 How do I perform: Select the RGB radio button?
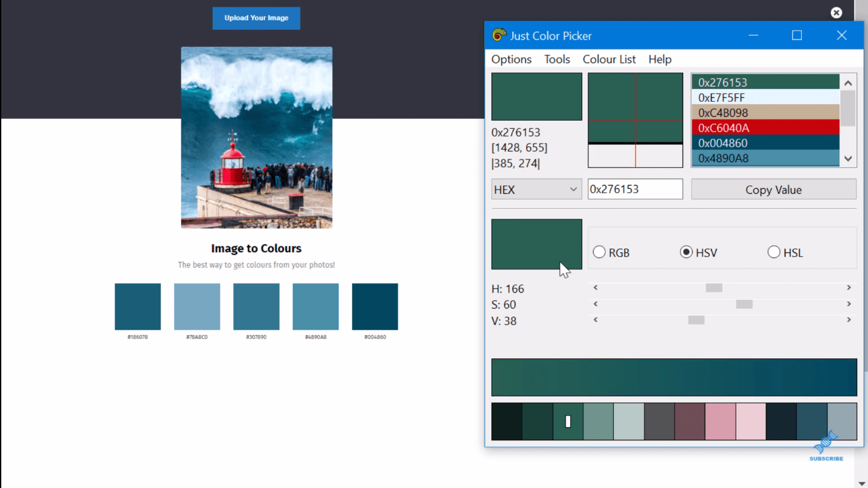[x=599, y=252]
